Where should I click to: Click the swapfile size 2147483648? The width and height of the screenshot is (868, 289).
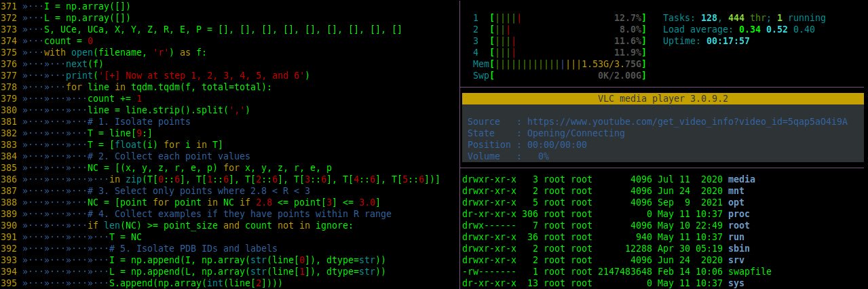625,271
